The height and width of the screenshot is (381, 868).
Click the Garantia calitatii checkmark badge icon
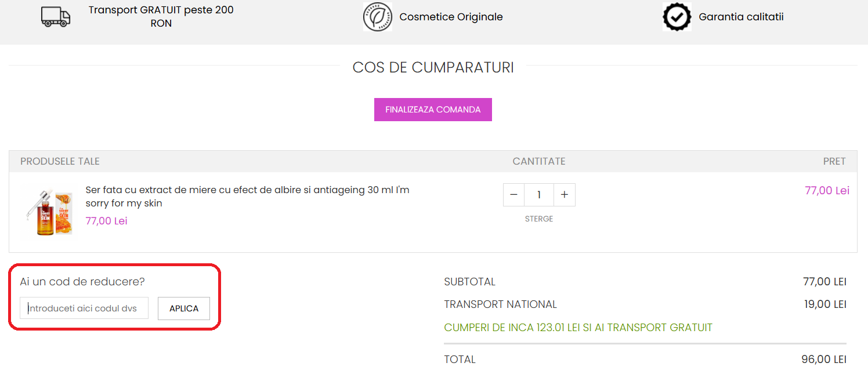point(677,17)
